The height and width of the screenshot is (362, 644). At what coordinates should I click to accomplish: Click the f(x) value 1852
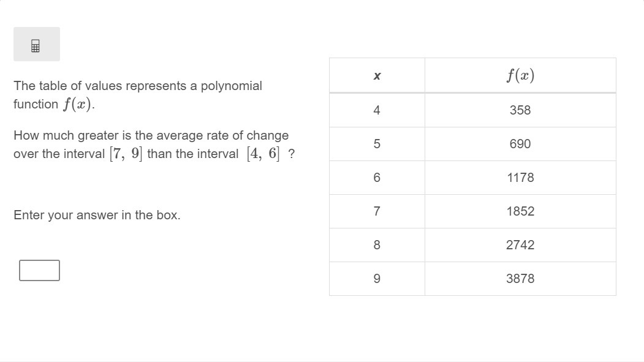pos(520,211)
